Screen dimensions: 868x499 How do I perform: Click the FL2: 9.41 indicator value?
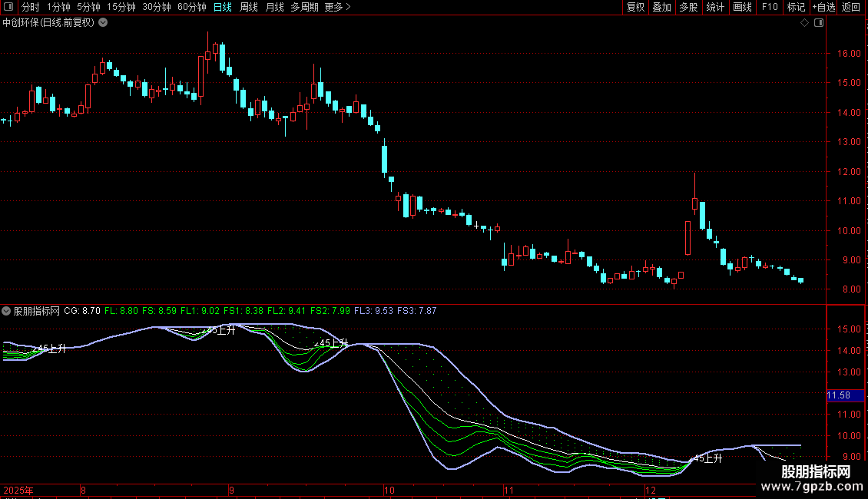point(287,311)
